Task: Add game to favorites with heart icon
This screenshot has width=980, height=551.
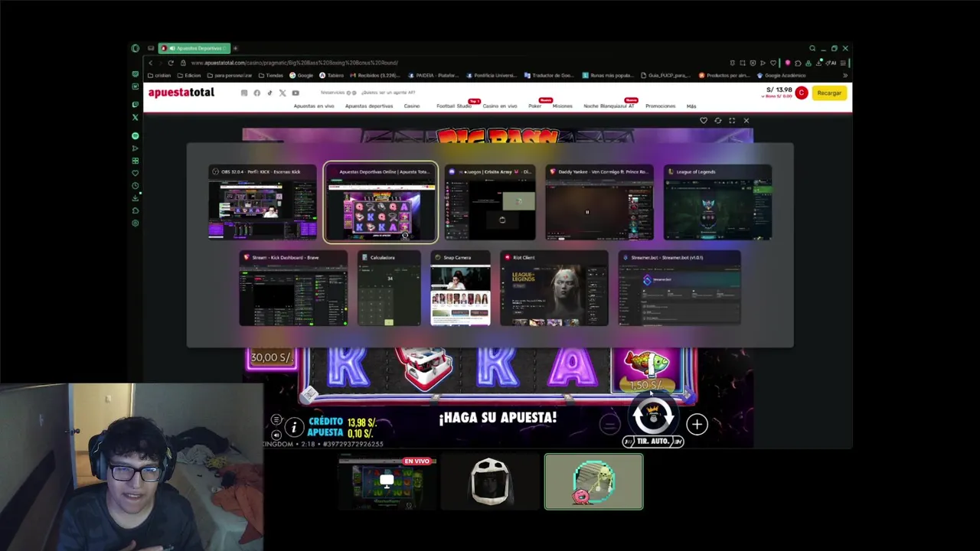Action: click(x=704, y=120)
